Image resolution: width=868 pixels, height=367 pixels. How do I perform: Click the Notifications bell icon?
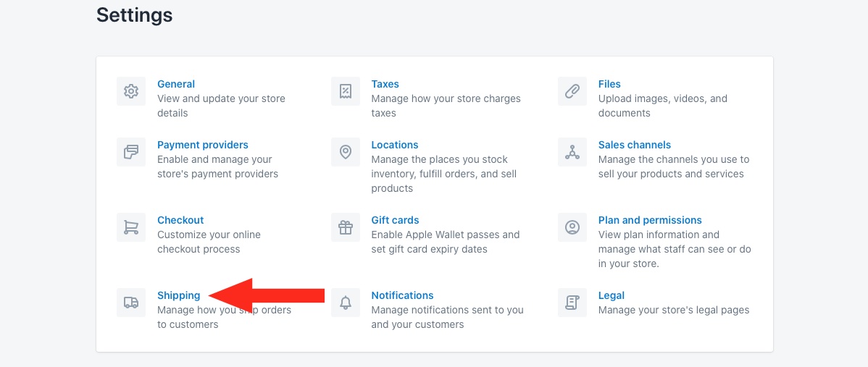[x=346, y=303]
